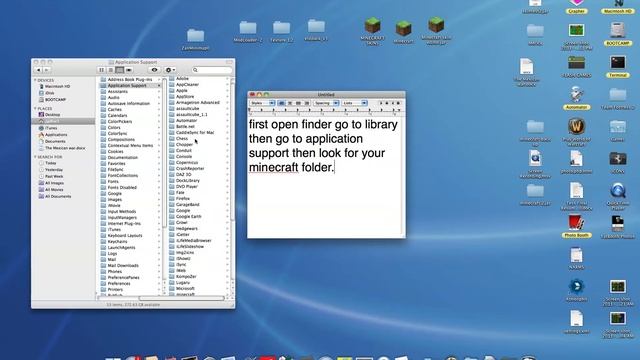Select the Photo Booth desktop icon
The width and height of the screenshot is (640, 360).
[x=576, y=226]
